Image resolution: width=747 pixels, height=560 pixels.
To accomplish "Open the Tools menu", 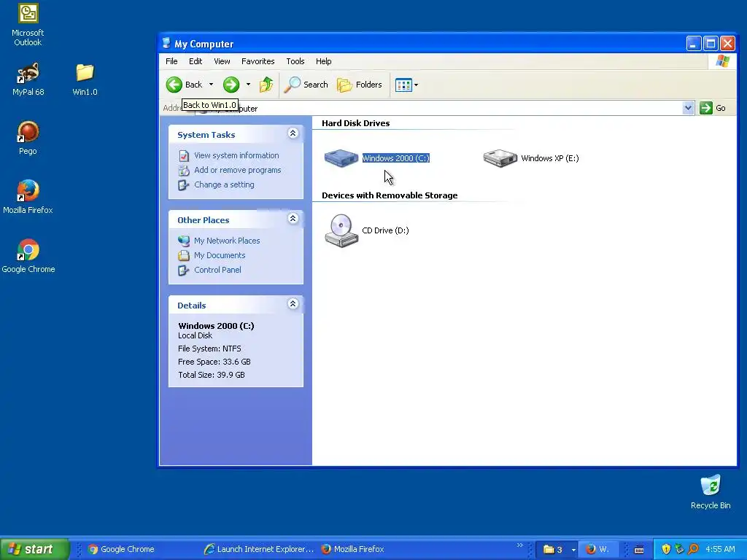I will [x=295, y=61].
